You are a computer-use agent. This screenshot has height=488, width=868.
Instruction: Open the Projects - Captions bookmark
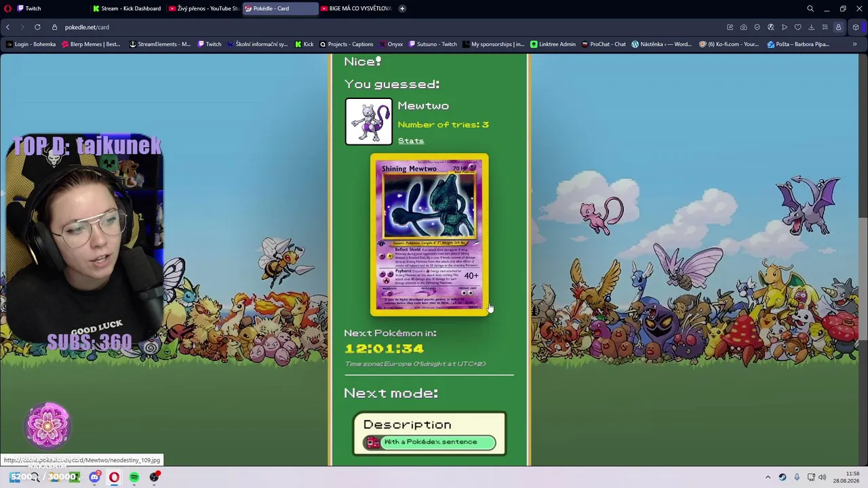(x=347, y=44)
